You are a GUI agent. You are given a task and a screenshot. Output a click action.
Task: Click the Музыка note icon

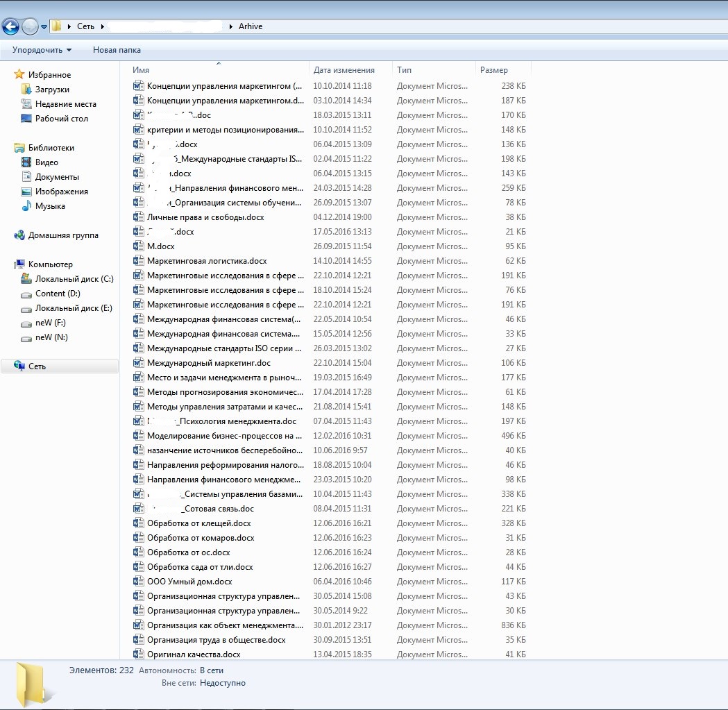pos(26,205)
